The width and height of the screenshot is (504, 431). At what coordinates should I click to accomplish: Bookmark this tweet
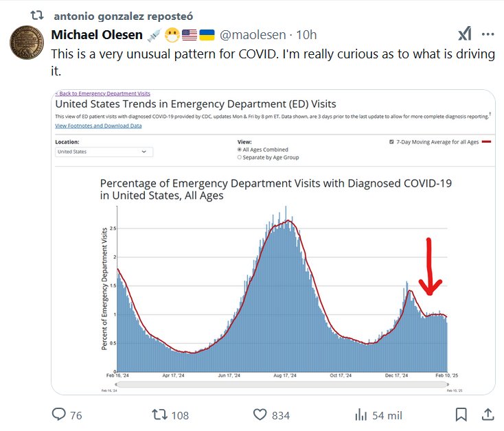461,415
